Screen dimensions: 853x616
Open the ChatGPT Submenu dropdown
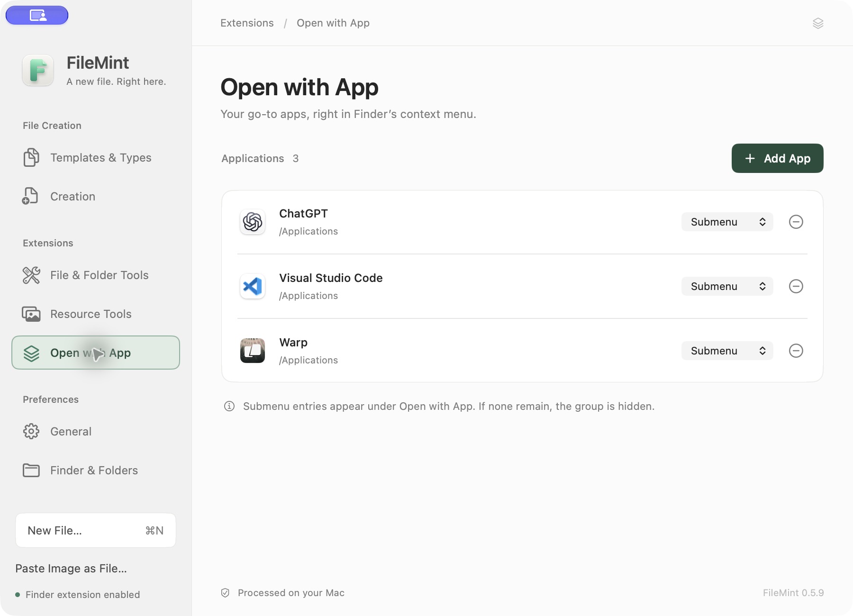pos(727,222)
